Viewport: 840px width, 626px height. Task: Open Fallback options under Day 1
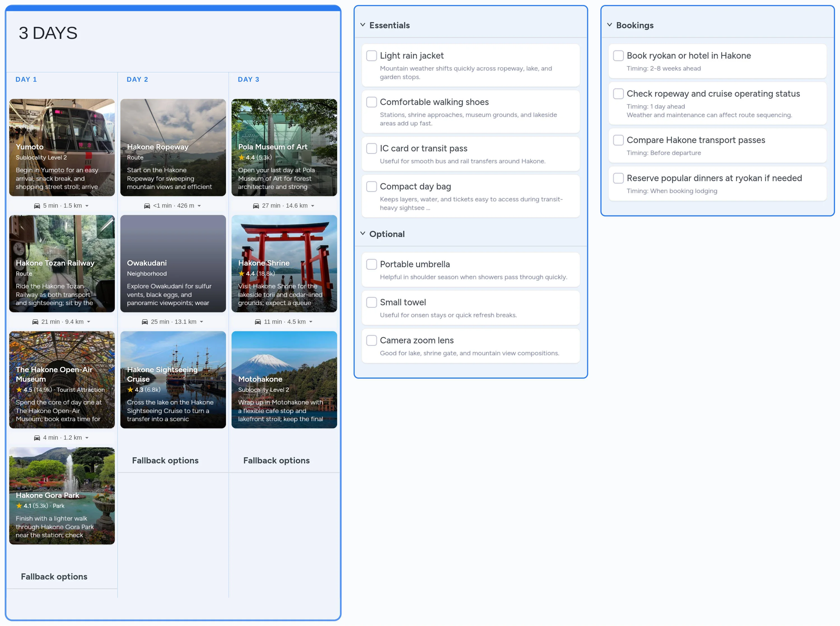54,576
